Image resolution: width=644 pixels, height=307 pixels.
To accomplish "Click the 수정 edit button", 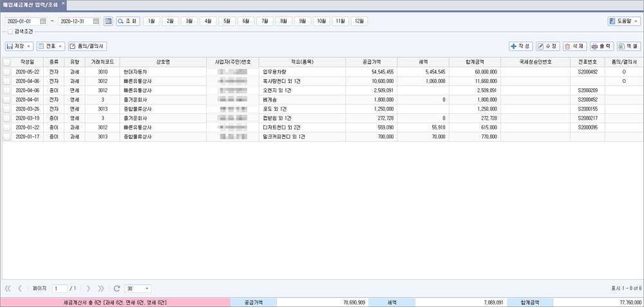I will (x=548, y=46).
